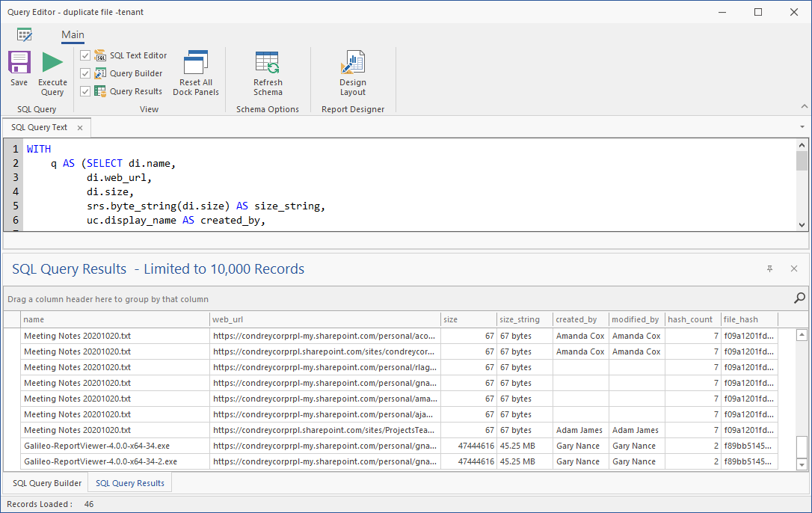
Task: Click the results grid scroll up arrow
Action: click(802, 336)
